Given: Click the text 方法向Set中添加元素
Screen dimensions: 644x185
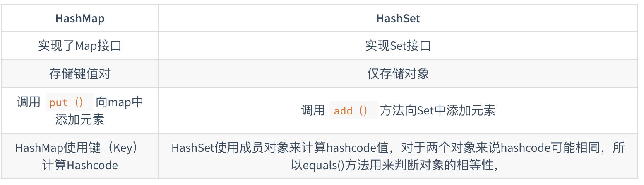Looking at the screenshot, I should (x=437, y=110).
